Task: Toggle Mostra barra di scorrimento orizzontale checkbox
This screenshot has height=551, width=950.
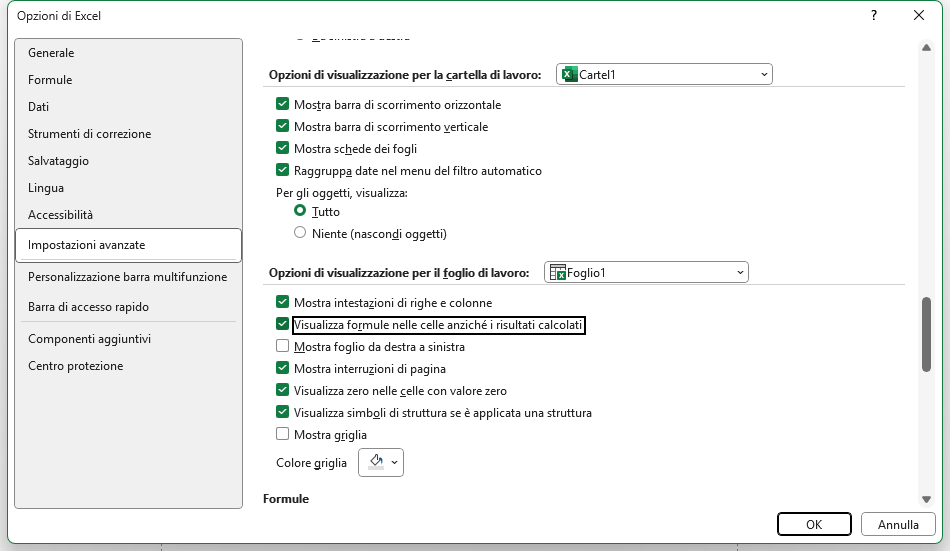Action: [282, 104]
